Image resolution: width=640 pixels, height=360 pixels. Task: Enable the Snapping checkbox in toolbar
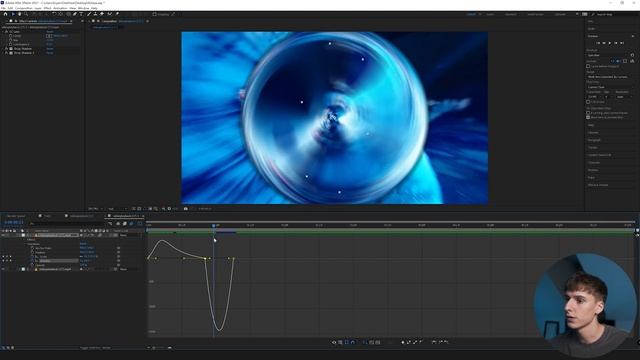(x=155, y=14)
